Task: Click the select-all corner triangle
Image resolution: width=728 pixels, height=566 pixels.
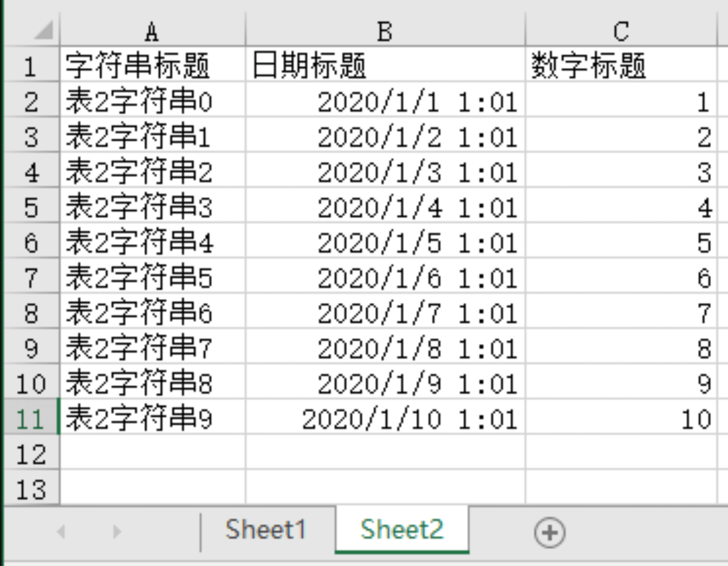Action: click(45, 31)
